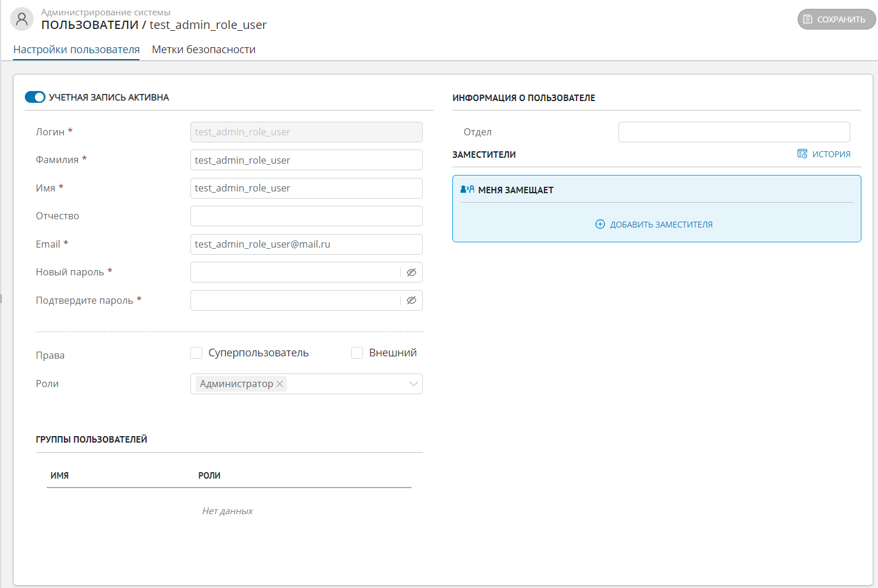Image resolution: width=878 pixels, height=588 pixels.
Task: Click the user avatar icon in header
Action: click(22, 19)
